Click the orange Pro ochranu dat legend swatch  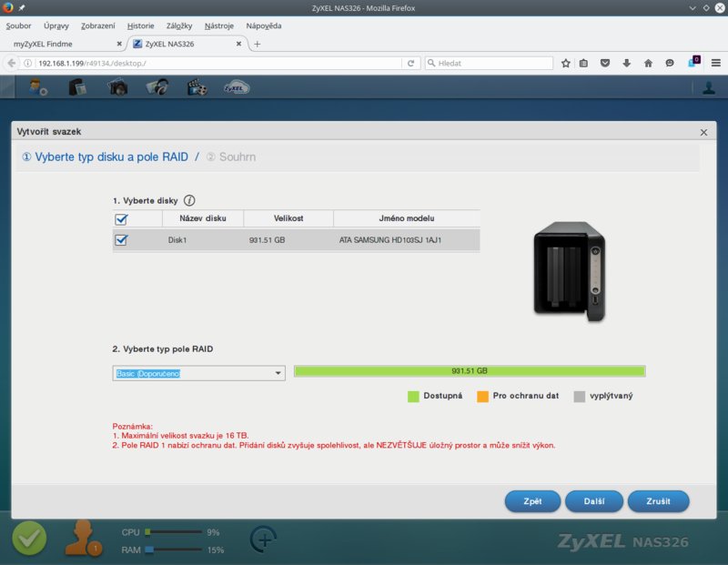click(x=483, y=396)
